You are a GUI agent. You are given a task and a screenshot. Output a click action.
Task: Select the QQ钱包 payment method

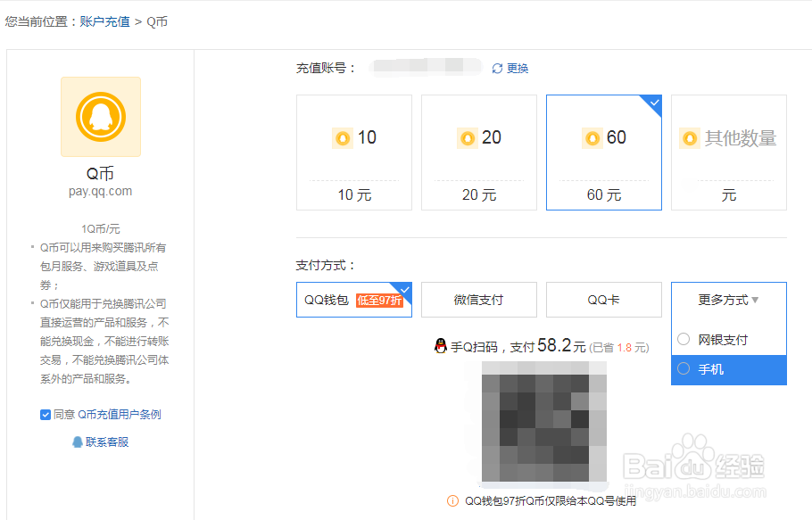click(353, 300)
